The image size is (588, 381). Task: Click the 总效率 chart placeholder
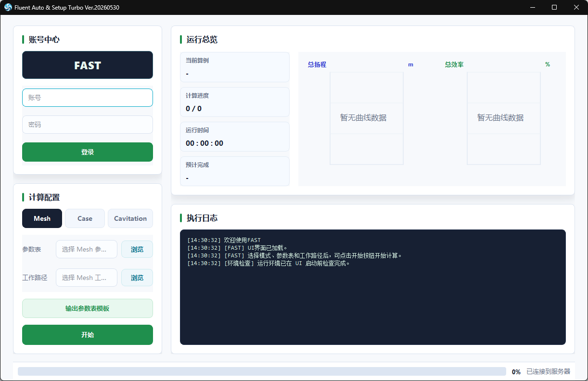pyautogui.click(x=504, y=118)
